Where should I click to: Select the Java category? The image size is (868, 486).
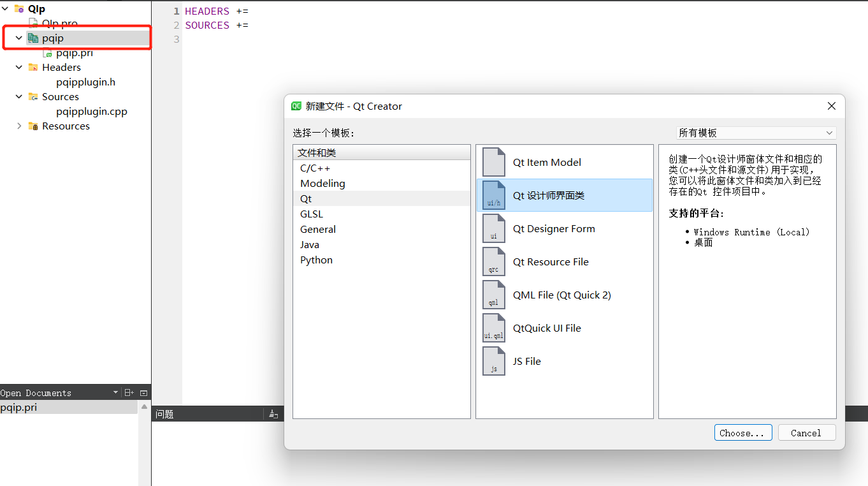coord(381,244)
